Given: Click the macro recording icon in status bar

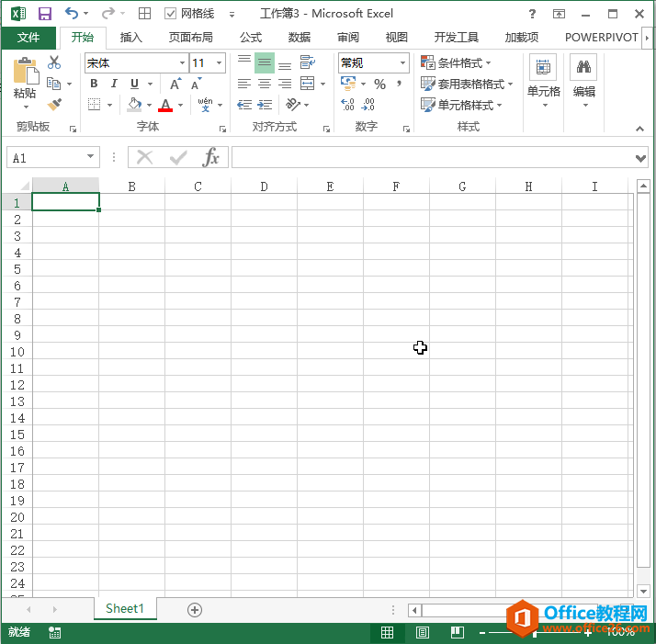Looking at the screenshot, I should coord(54,632).
